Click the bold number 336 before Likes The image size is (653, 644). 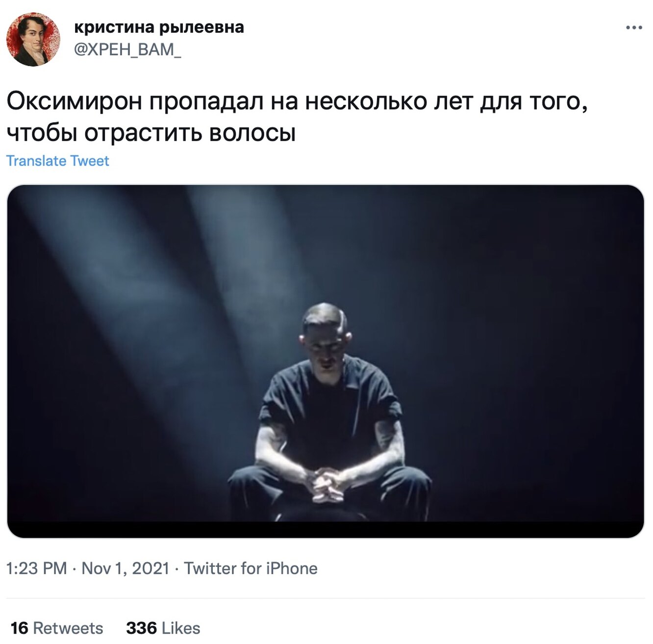coord(142,628)
